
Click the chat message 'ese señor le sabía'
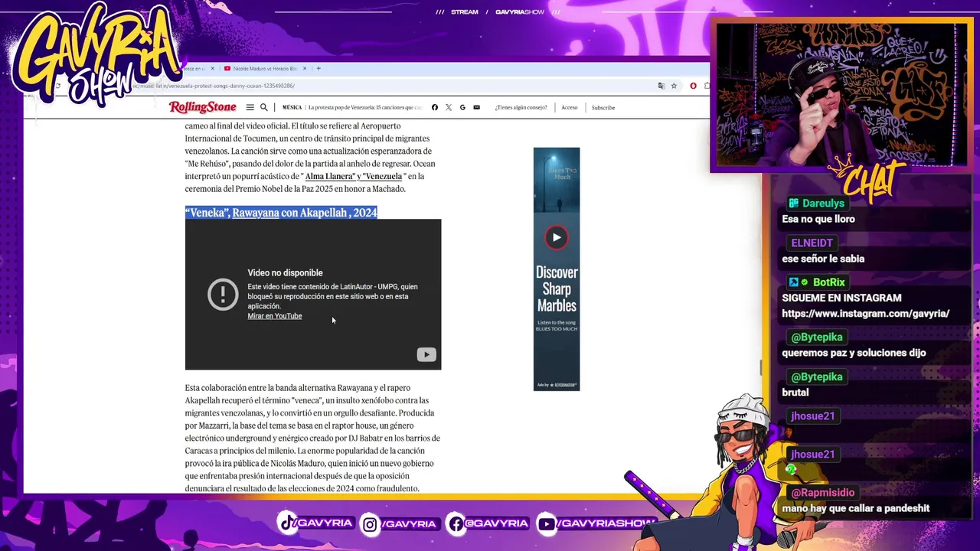point(823,259)
